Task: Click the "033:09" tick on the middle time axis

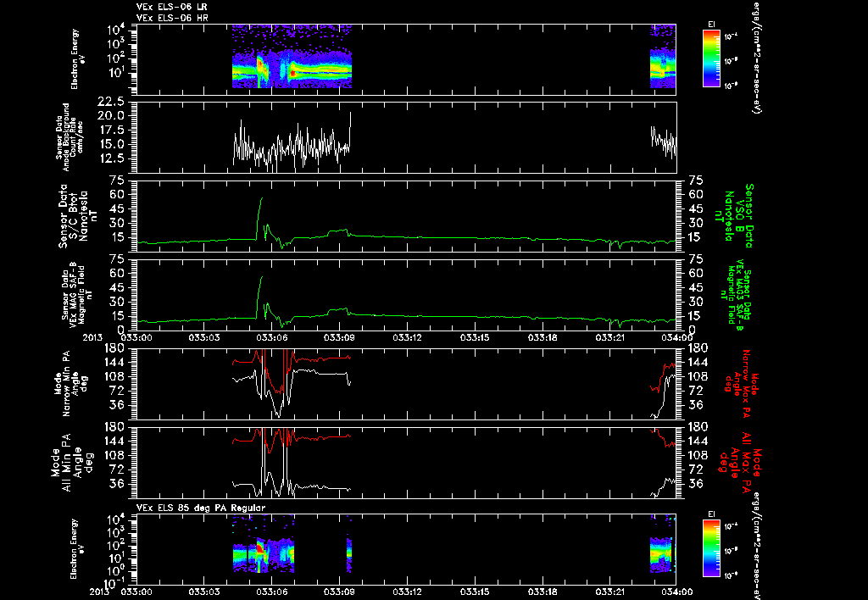Action: (x=339, y=336)
